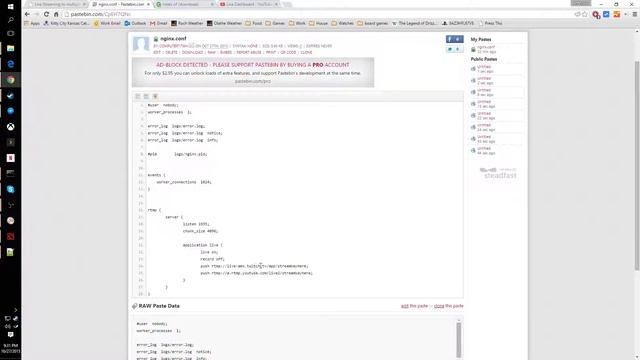Click the second code toolbar icon

click(147, 96)
